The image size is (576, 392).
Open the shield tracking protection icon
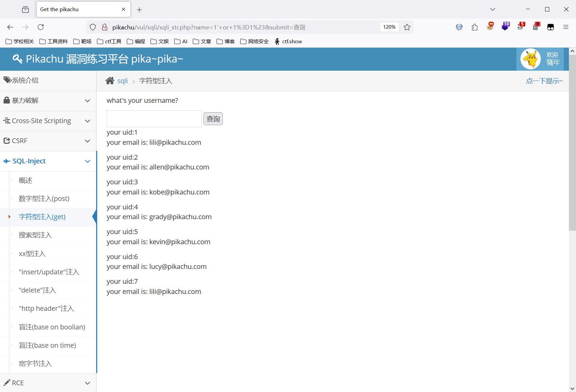[x=93, y=27]
